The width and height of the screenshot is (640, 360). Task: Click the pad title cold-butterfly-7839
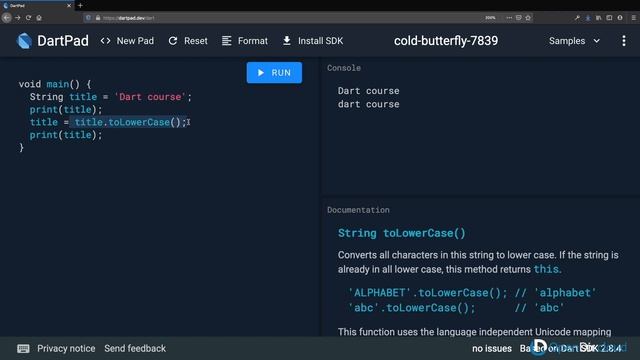pyautogui.click(x=446, y=41)
